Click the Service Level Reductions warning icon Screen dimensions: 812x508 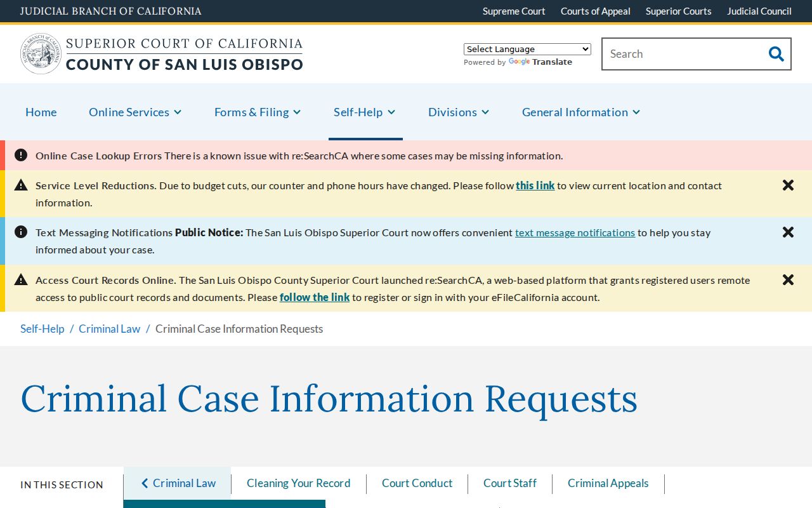(x=21, y=185)
